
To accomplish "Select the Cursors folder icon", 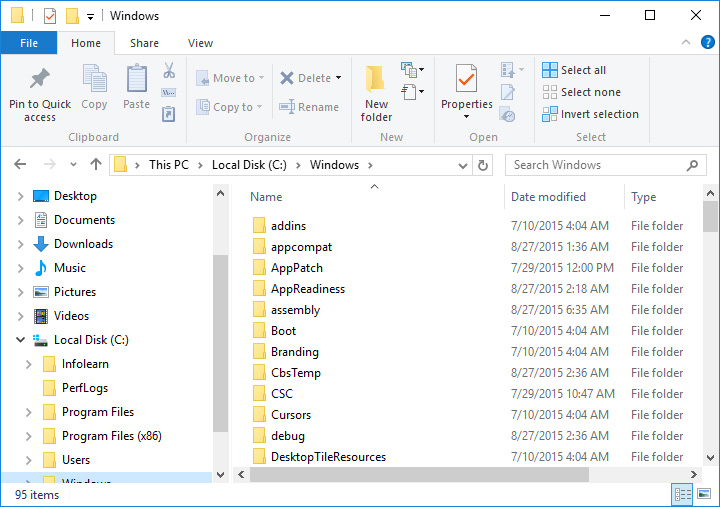I will click(259, 415).
